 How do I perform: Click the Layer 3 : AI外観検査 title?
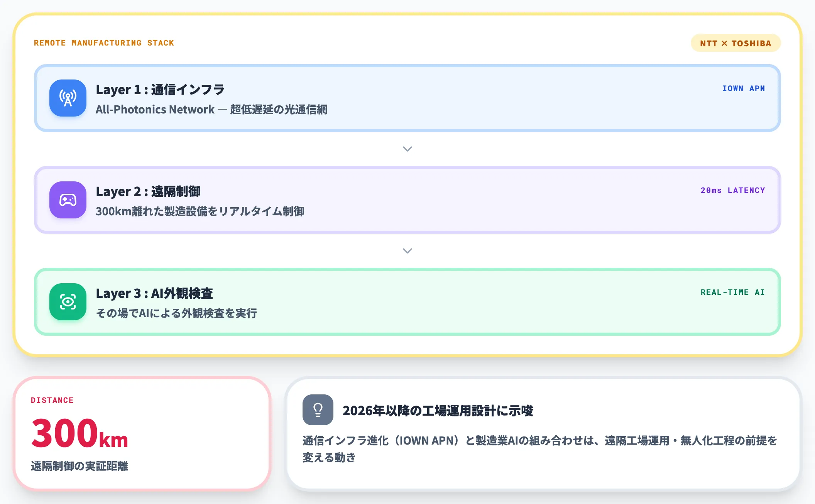point(154,293)
